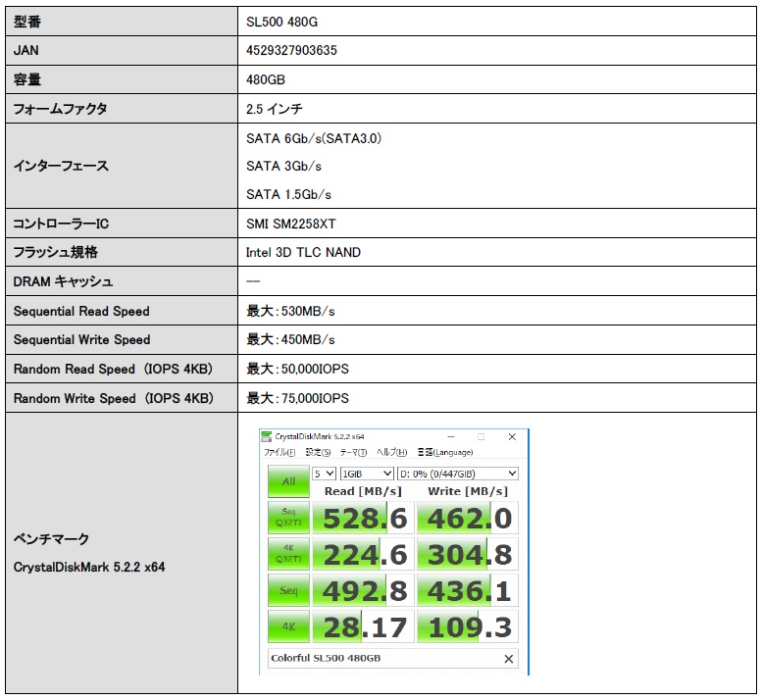The height and width of the screenshot is (700, 762).
Task: Click the ベンチマーク label
Action: [52, 539]
